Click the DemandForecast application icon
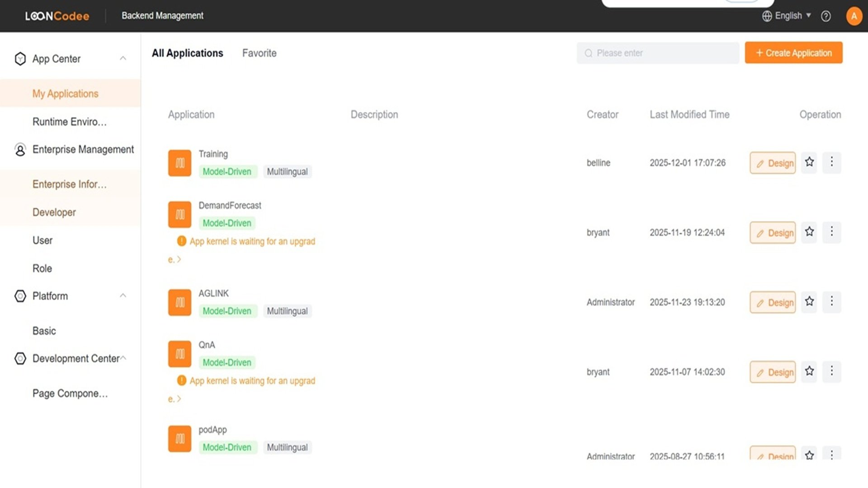 pos(179,214)
